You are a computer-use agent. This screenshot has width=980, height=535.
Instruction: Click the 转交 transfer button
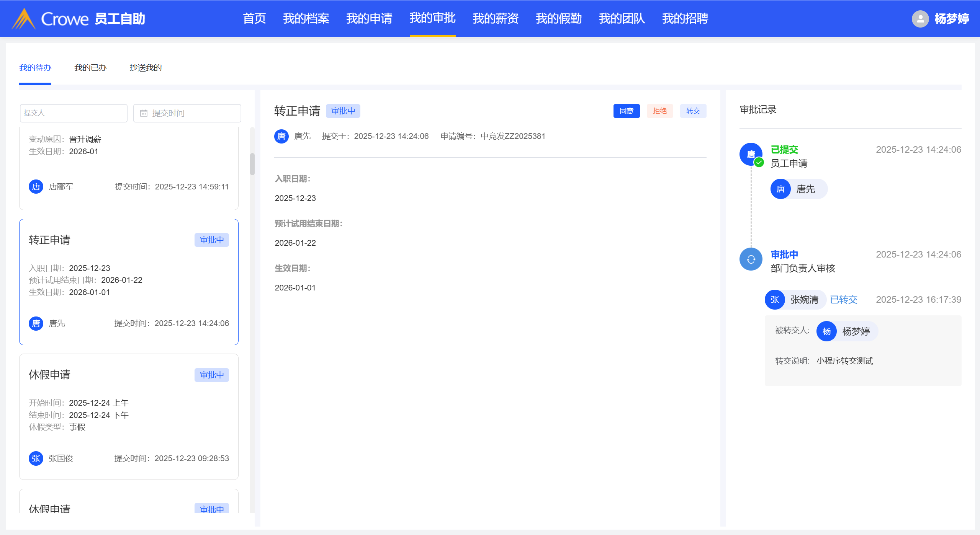pos(693,111)
